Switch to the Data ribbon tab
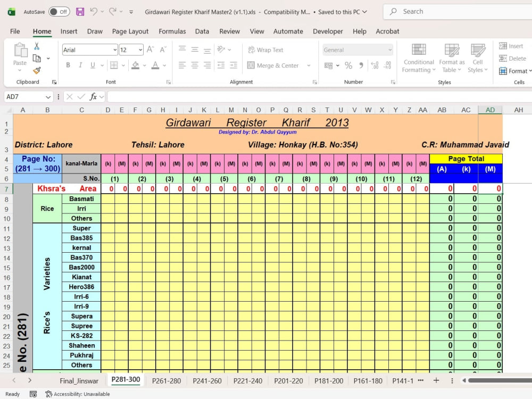 (202, 31)
